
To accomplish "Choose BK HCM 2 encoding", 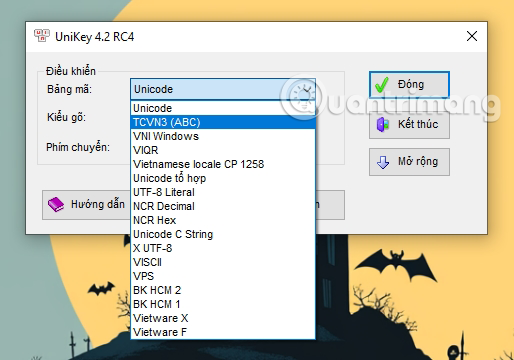I will (223, 290).
